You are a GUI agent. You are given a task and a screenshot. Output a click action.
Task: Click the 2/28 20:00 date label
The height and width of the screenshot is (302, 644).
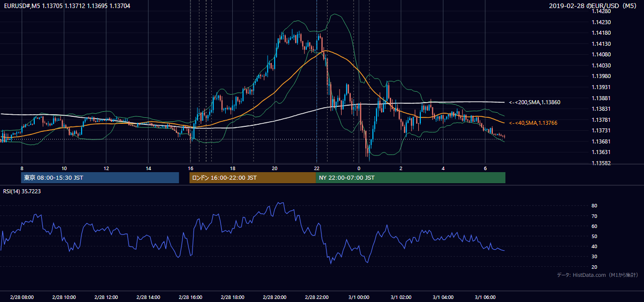tap(275, 297)
